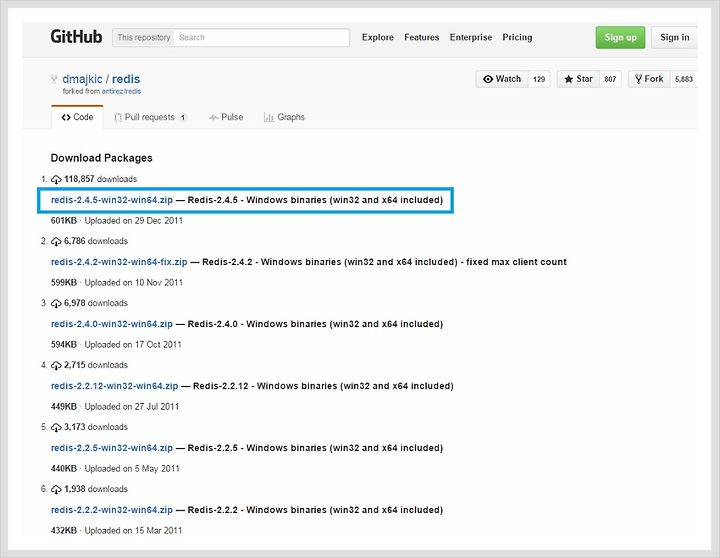Fork the repository
This screenshot has width=720, height=558.
click(649, 79)
